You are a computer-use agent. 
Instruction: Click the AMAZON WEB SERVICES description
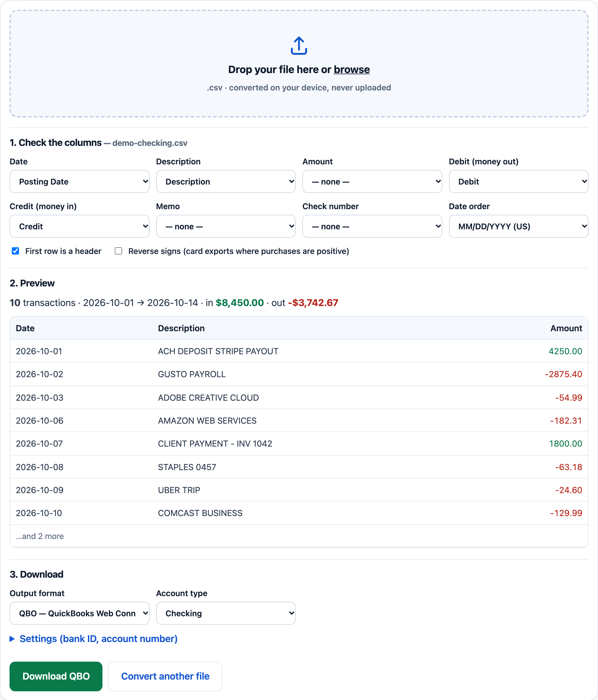(207, 421)
